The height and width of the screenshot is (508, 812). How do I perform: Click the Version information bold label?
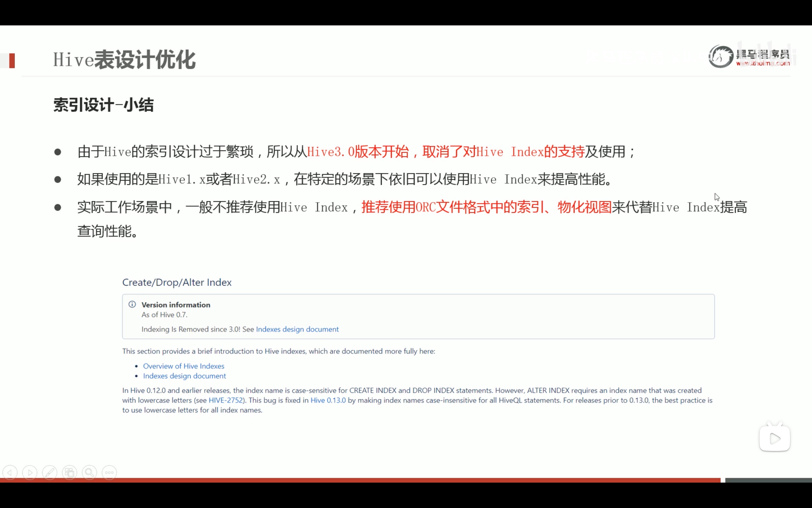[x=176, y=305]
